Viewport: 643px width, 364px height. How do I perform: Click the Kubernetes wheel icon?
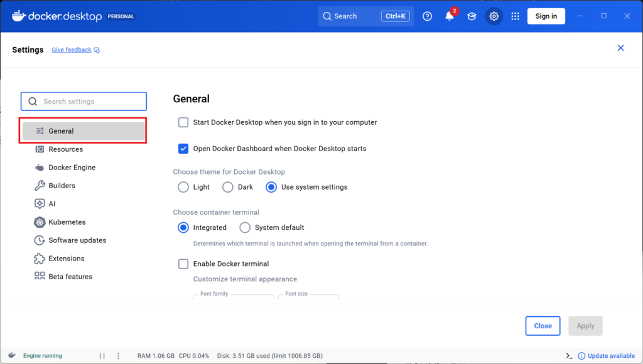click(40, 222)
